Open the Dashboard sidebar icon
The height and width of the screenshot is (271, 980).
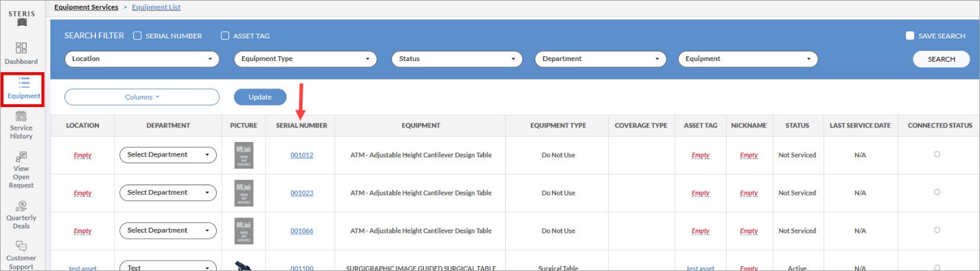[21, 48]
